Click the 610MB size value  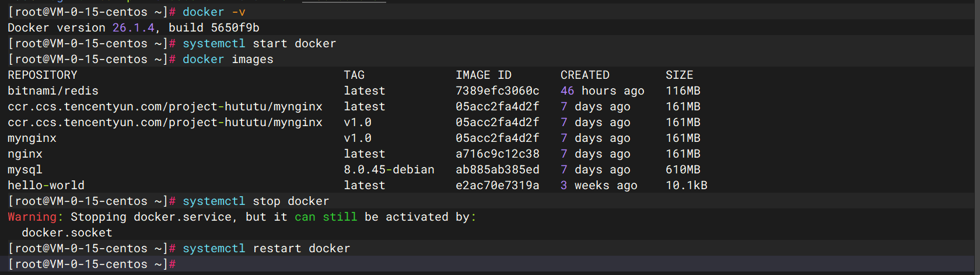[683, 169]
